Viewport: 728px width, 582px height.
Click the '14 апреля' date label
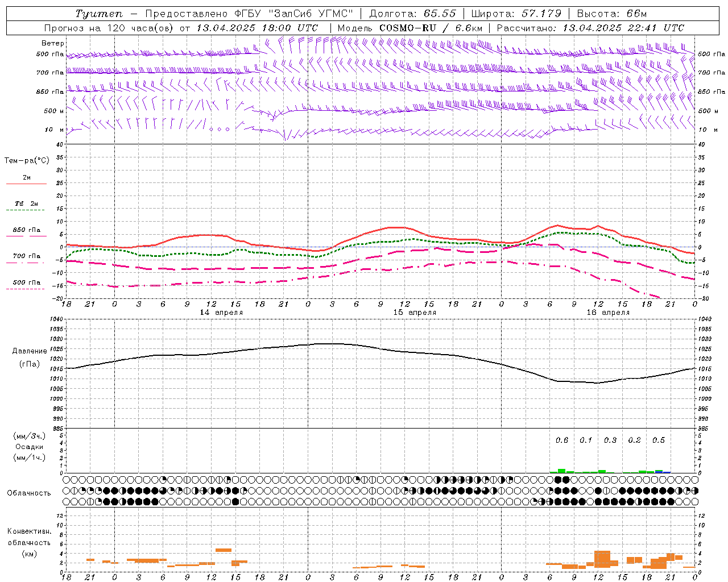pos(221,313)
